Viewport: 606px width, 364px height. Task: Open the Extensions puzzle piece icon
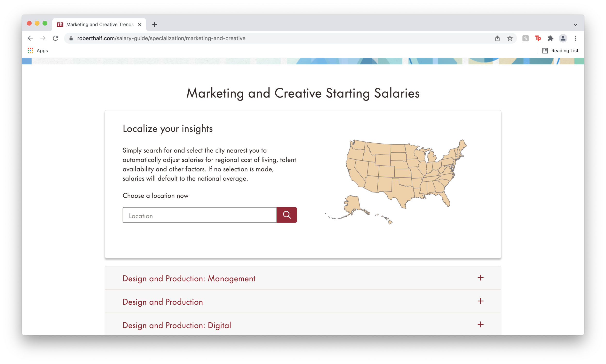[550, 38]
